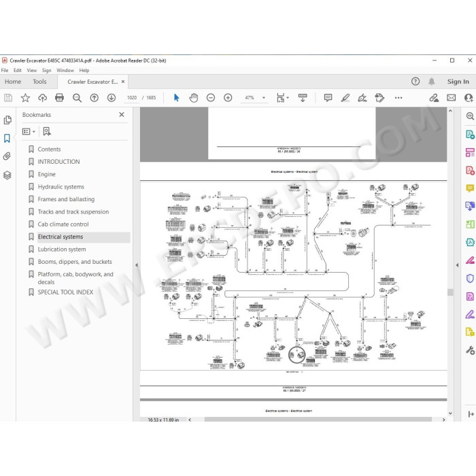The height and width of the screenshot is (476, 476).
Task: Click the Sign In button
Action: [x=458, y=82]
